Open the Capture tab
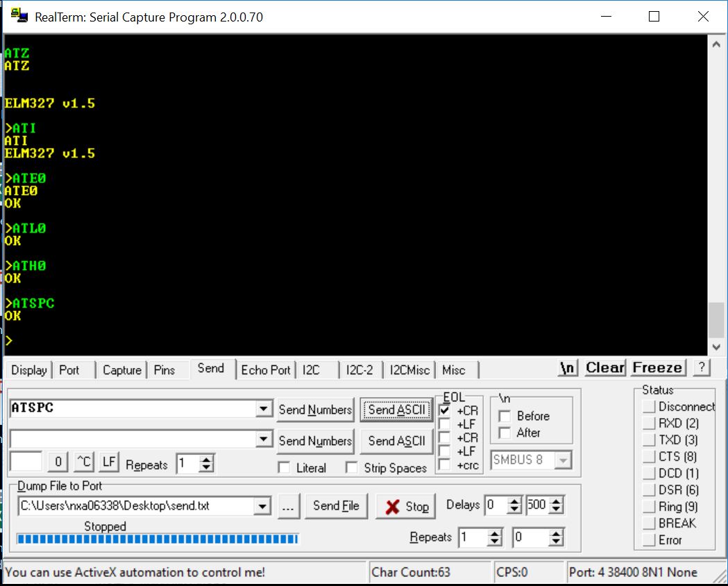Image resolution: width=728 pixels, height=586 pixels. pyautogui.click(x=122, y=370)
